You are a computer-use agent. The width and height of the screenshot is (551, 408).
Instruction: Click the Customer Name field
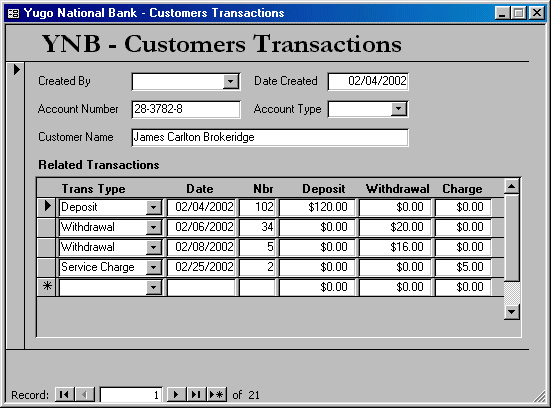click(270, 137)
